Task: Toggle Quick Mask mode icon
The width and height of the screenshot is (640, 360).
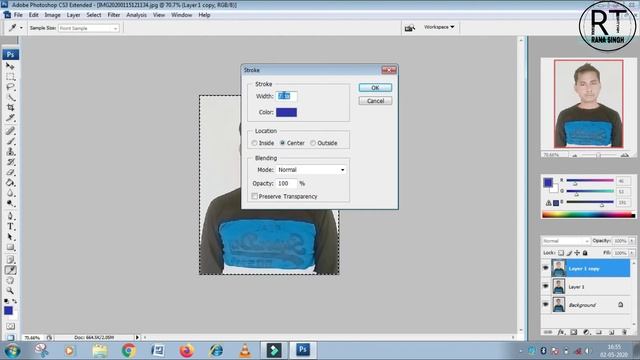Action: [10, 326]
